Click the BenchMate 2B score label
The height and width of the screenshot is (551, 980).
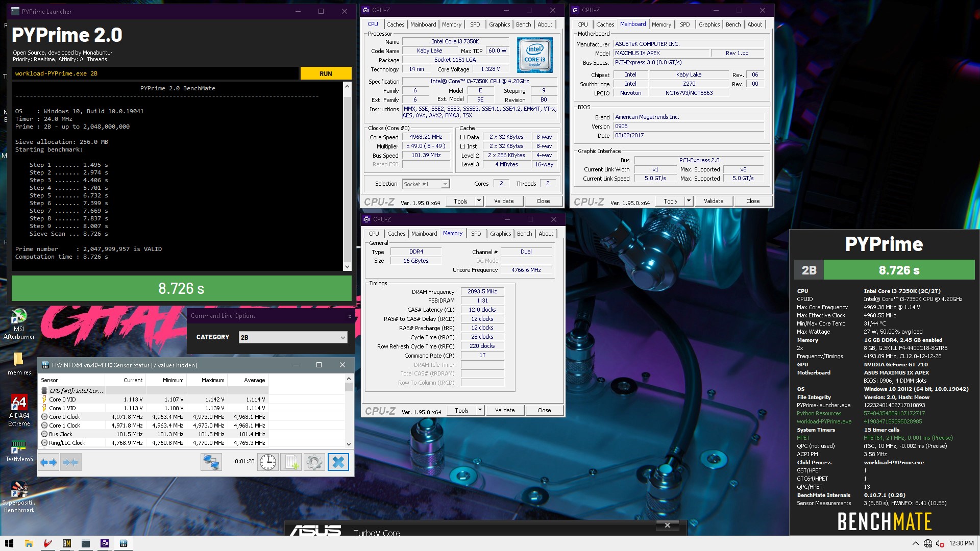point(809,270)
